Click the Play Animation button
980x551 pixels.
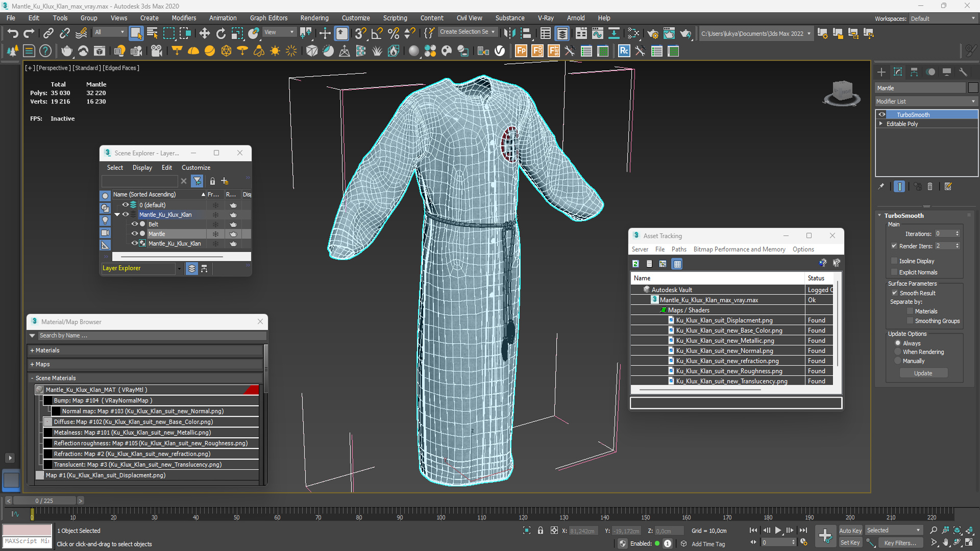click(x=778, y=531)
